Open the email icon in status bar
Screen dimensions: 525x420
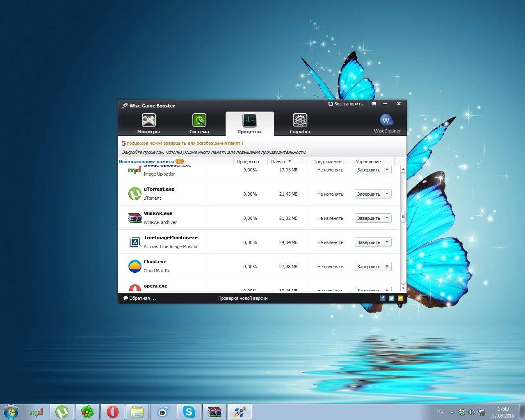pyautogui.click(x=401, y=298)
